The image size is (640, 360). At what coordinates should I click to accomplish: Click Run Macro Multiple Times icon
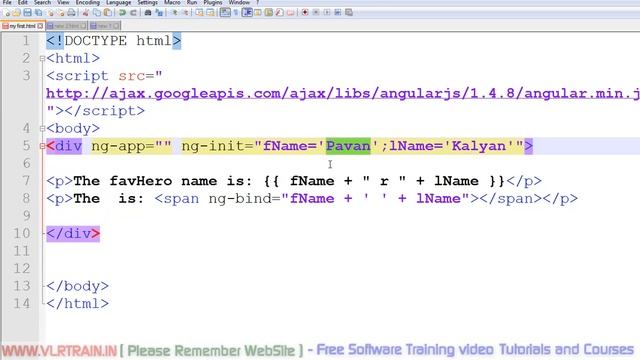[338, 13]
